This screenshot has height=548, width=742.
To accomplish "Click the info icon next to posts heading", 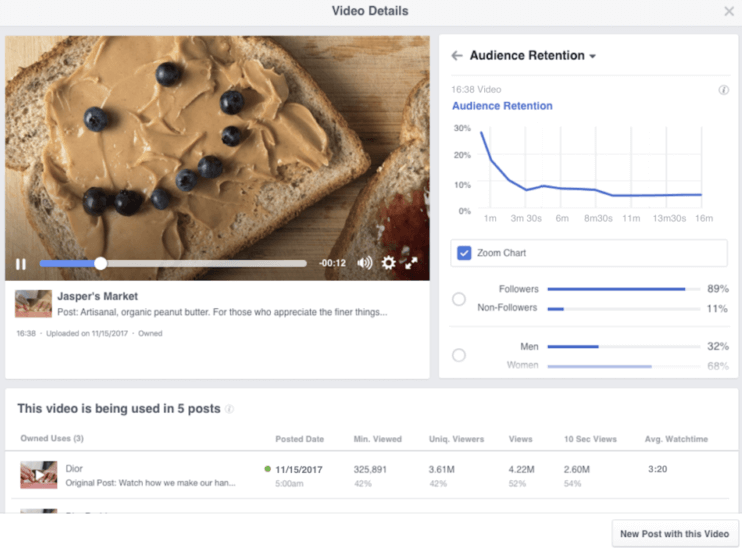I will click(x=230, y=409).
